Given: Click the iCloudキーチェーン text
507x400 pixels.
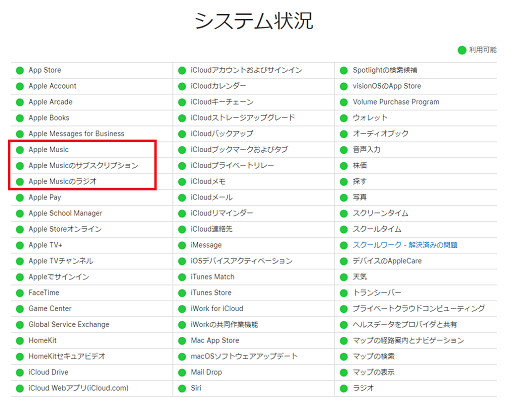Looking at the screenshot, I should [222, 102].
